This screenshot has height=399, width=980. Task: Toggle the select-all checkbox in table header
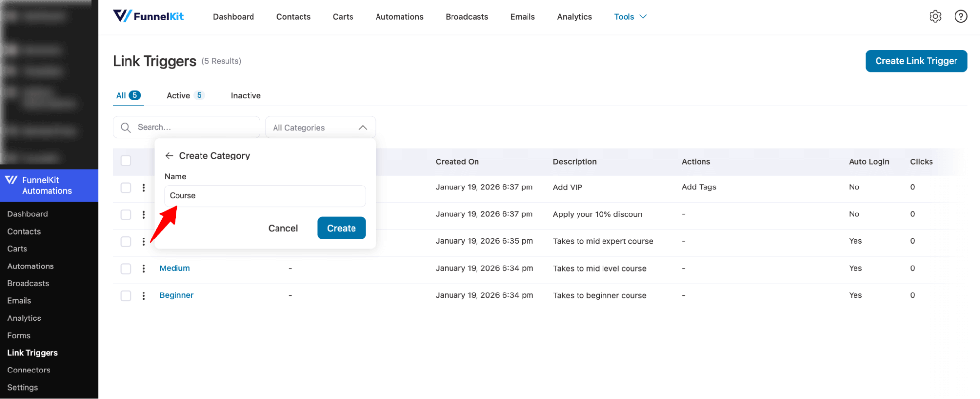click(126, 161)
